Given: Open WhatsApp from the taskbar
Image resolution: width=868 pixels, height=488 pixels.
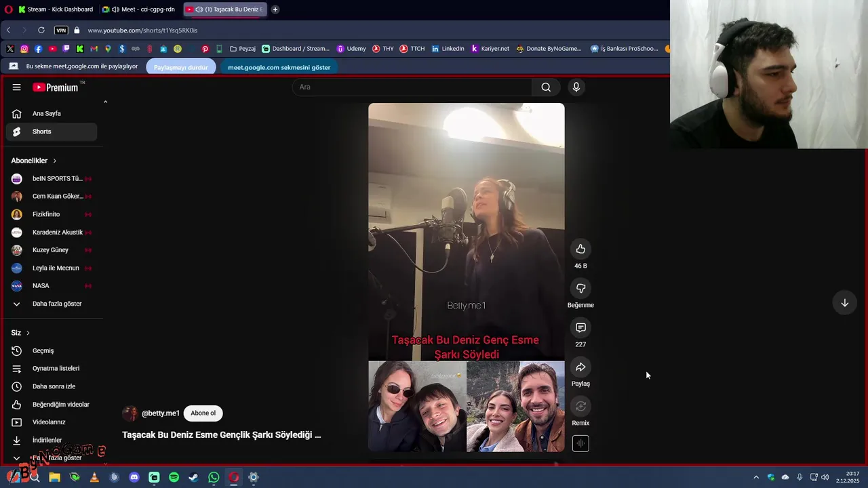Looking at the screenshot, I should tap(214, 477).
